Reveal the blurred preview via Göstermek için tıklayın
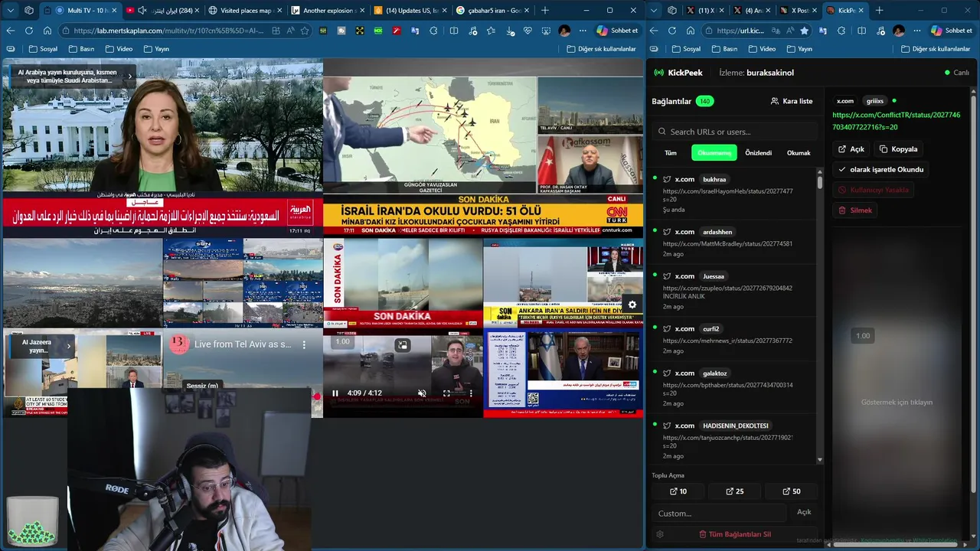Screen dimensions: 980x551 click(897, 403)
